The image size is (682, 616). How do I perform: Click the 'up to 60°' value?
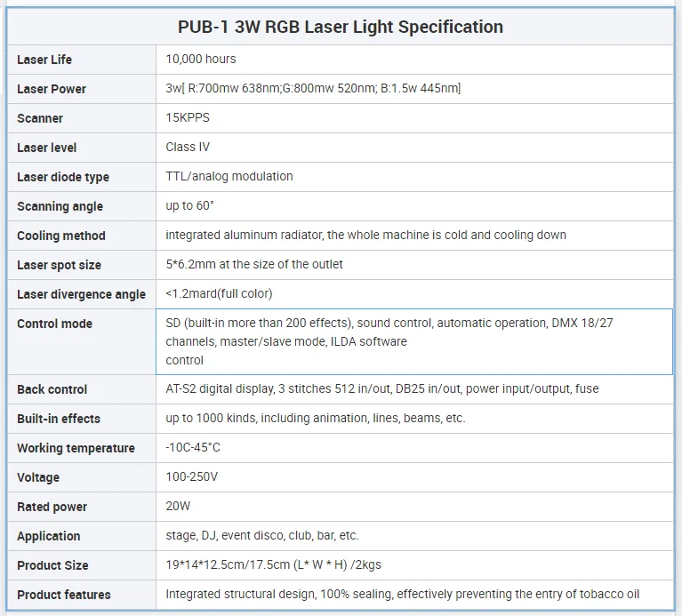coord(189,205)
